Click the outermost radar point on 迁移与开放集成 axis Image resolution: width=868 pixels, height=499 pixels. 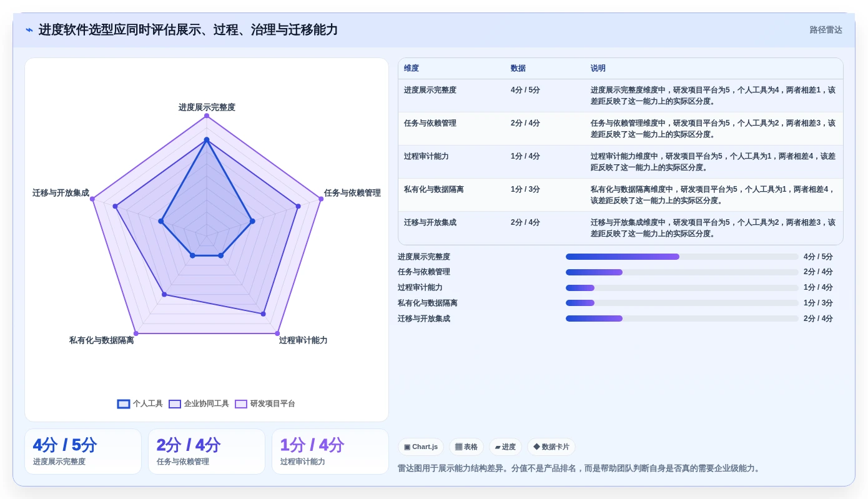(x=92, y=199)
